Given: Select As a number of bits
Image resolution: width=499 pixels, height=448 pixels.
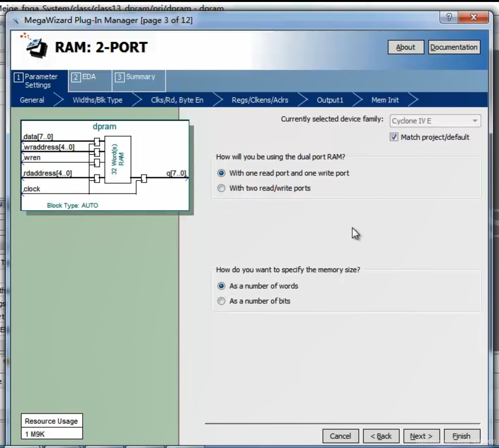Looking at the screenshot, I should click(x=221, y=301).
